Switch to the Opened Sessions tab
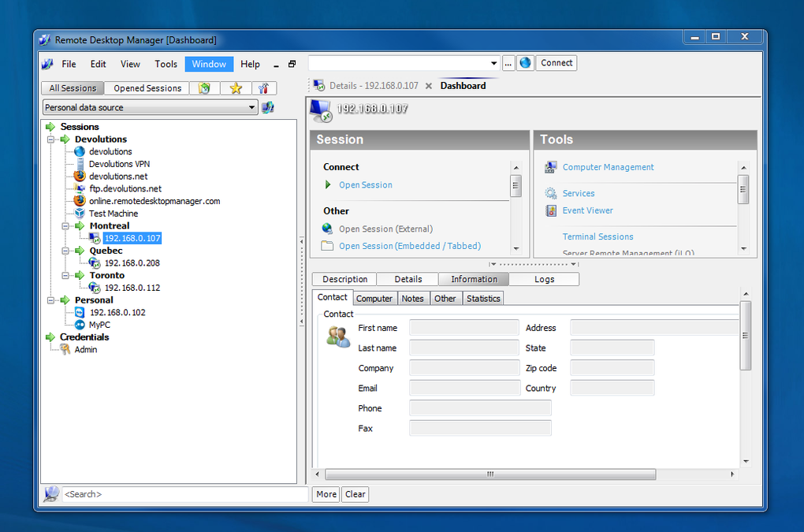Viewport: 804px width, 532px height. 147,87
